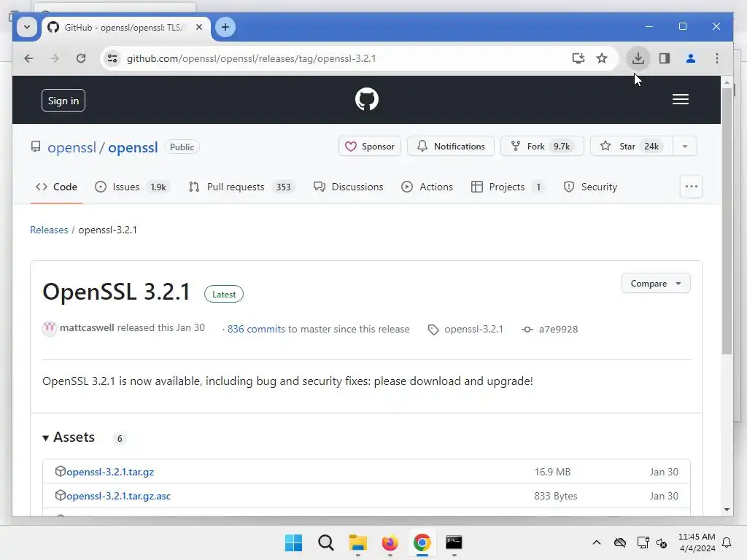Viewport: 747px width, 560px height.
Task: Collapse the Assets section
Action: (69, 437)
